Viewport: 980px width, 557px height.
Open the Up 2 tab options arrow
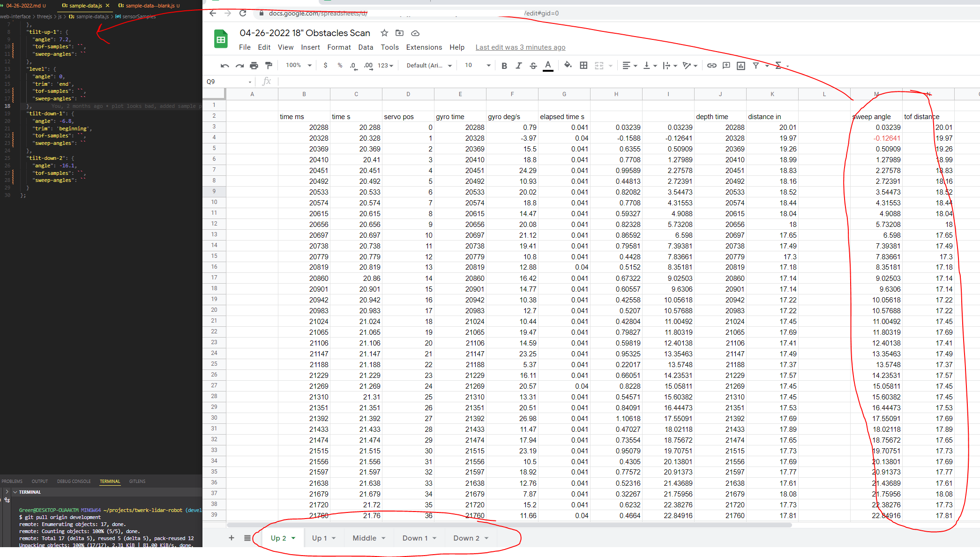[293, 538]
